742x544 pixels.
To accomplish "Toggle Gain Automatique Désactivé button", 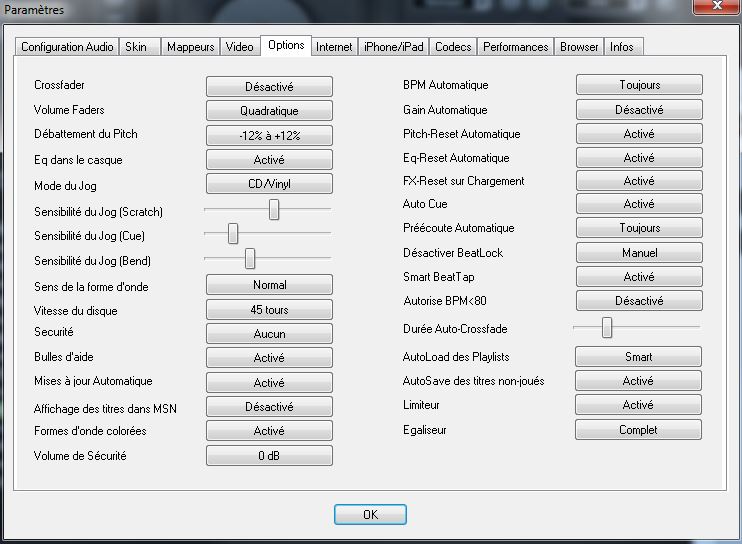I will point(639,110).
